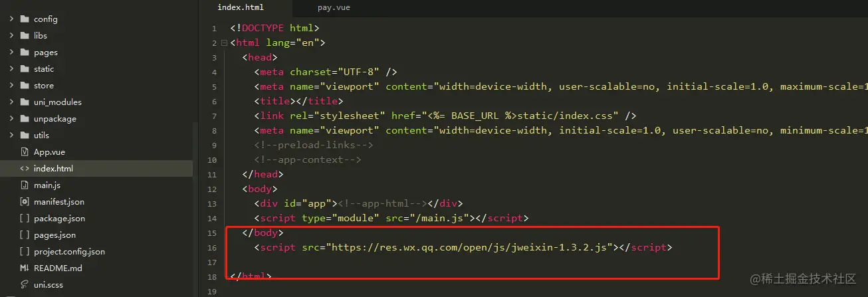The width and height of the screenshot is (868, 297).
Task: Open pages.json from the sidebar
Action: point(54,235)
